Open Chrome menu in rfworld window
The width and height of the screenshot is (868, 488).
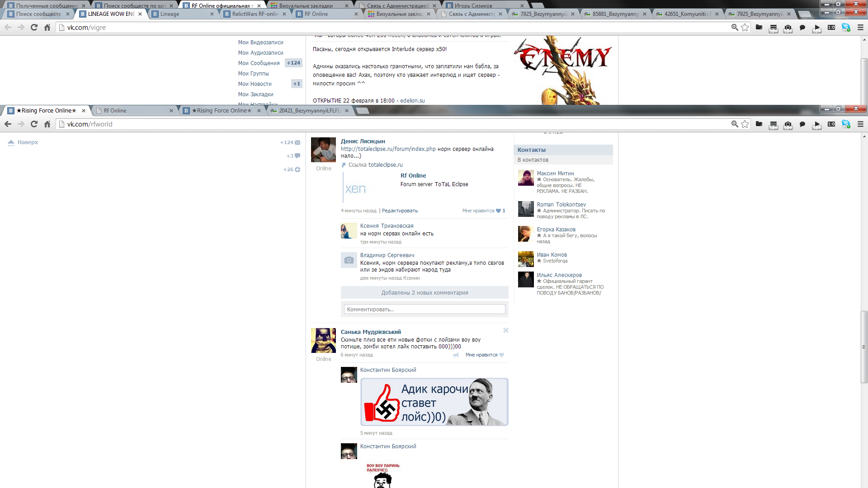tap(860, 124)
